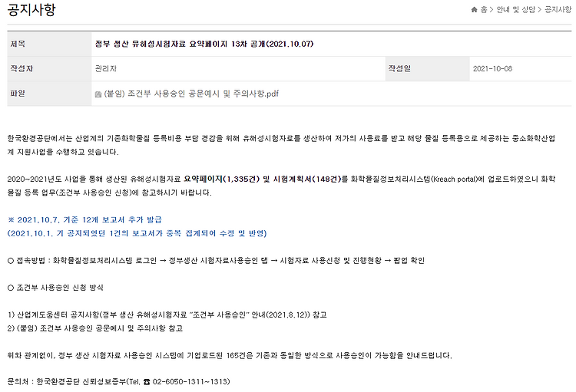The height and width of the screenshot is (392, 576).
Task: Click the 작성자 label cell
Action: point(49,68)
